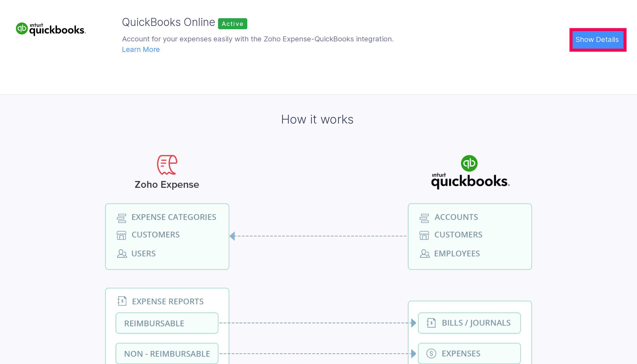
Task: Click the Zoho Customers storefront icon
Action: 121,235
